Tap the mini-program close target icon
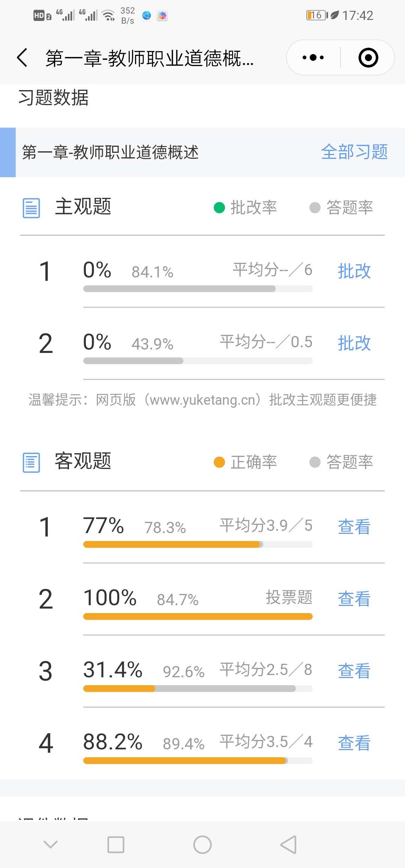The height and width of the screenshot is (868, 405). (x=368, y=58)
